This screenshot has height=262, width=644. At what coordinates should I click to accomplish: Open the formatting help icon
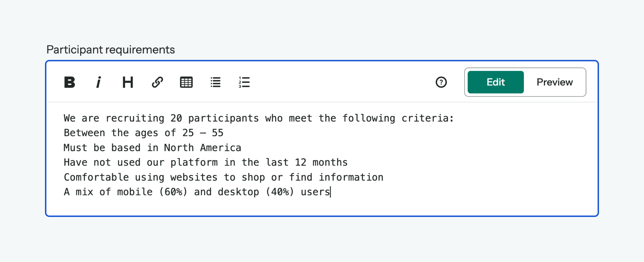(x=441, y=82)
